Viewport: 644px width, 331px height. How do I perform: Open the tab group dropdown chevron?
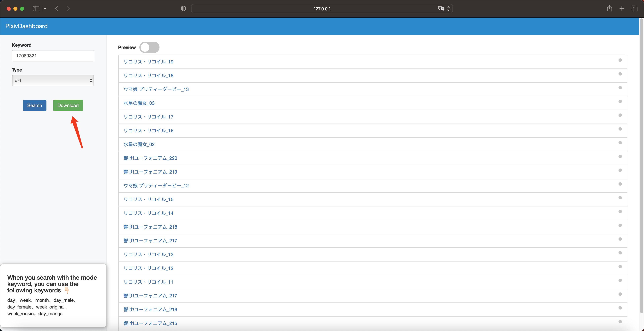[x=45, y=9]
